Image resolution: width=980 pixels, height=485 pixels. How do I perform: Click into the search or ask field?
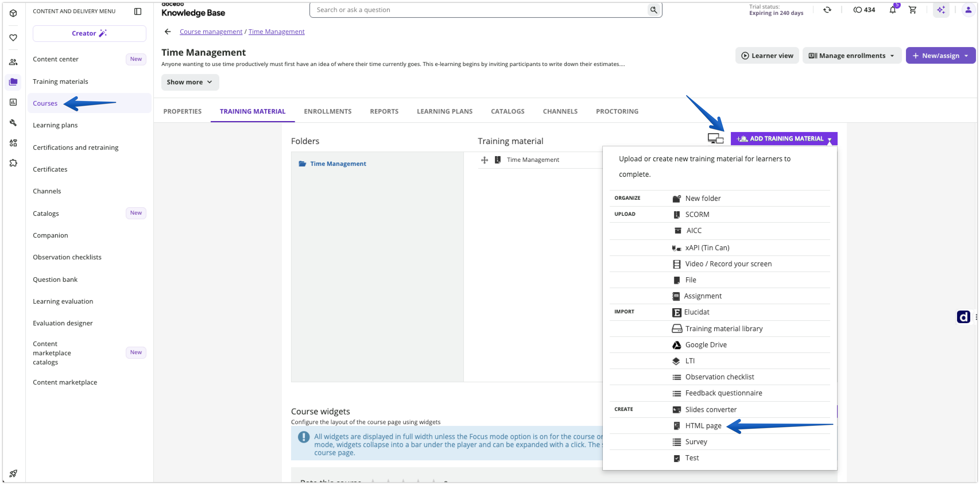pos(479,10)
